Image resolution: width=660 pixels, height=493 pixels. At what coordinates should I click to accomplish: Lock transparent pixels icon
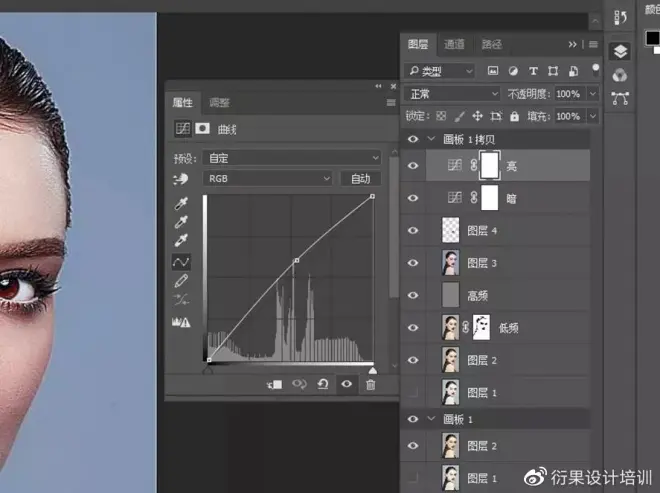[441, 116]
